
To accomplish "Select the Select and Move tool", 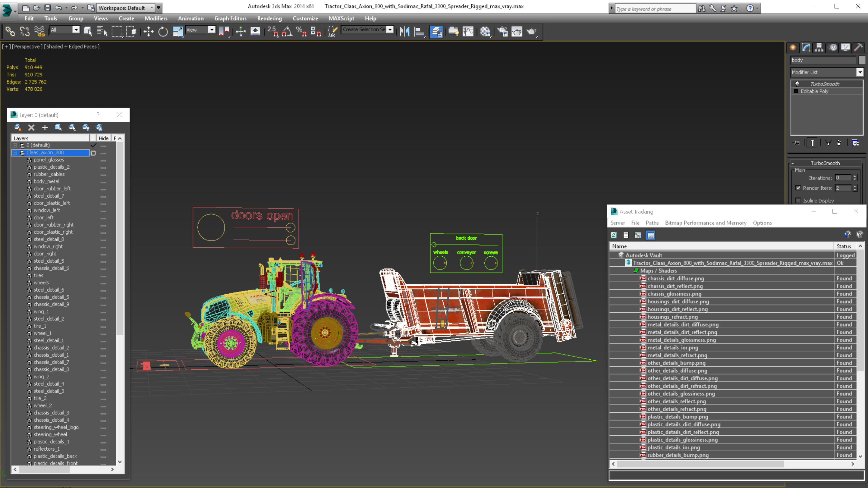I will coord(149,32).
